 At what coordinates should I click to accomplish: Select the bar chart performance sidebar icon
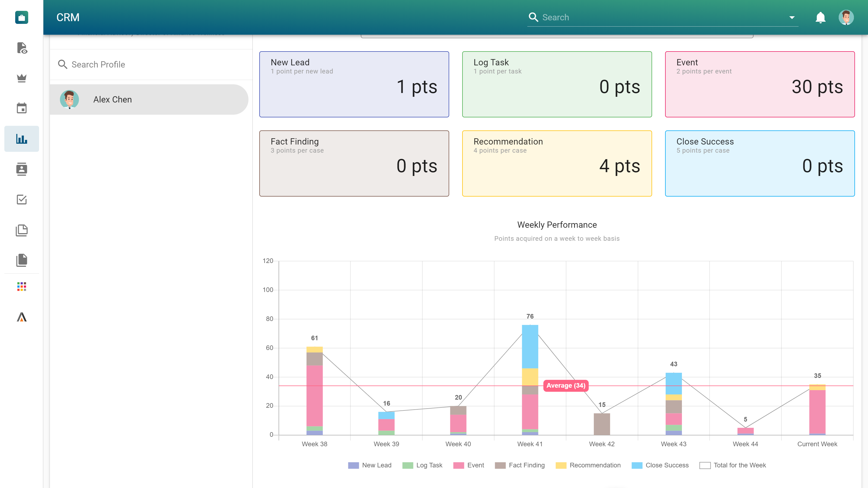22,139
